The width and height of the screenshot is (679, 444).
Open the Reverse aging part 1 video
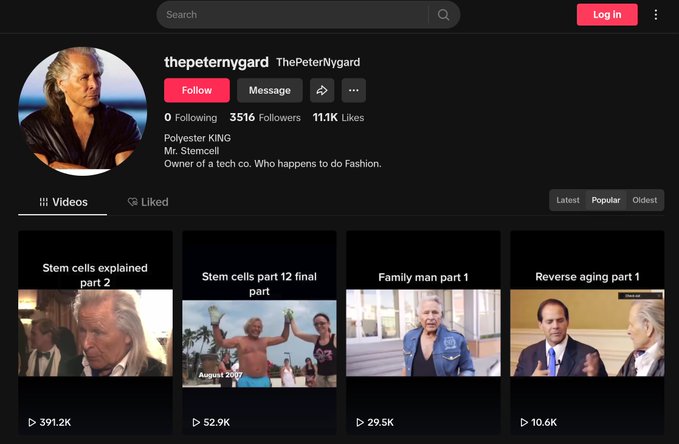point(587,332)
